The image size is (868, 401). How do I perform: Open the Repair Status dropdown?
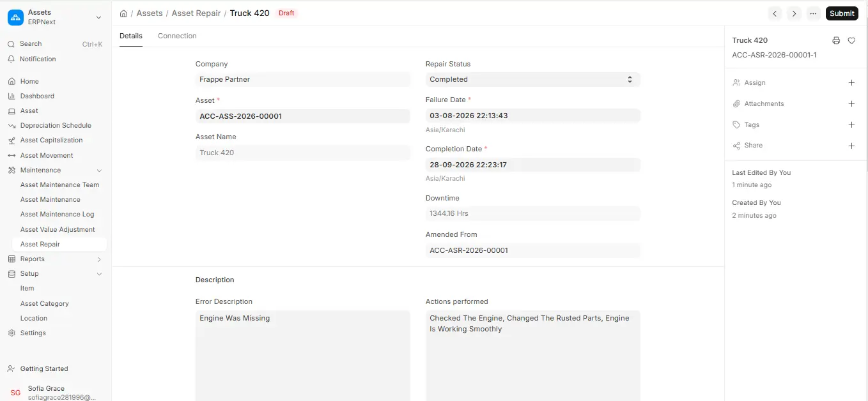(533, 79)
